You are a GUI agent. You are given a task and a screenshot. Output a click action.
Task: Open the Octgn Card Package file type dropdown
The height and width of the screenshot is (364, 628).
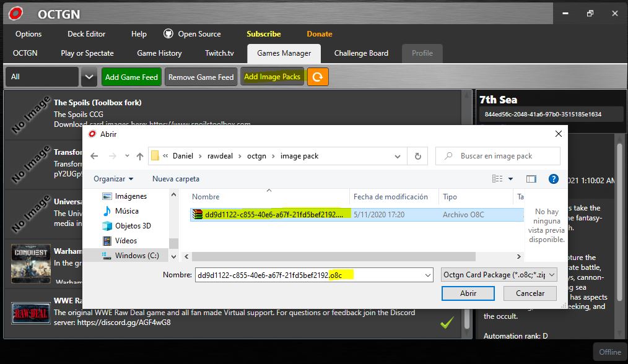[499, 275]
